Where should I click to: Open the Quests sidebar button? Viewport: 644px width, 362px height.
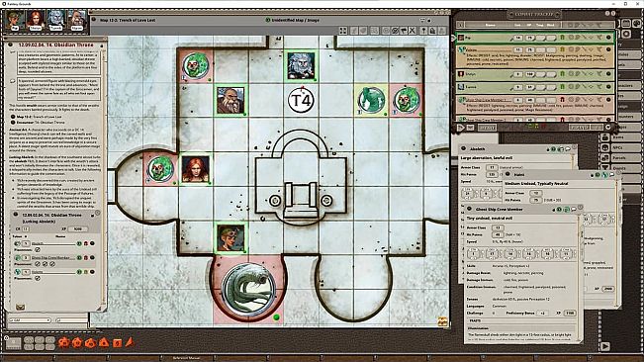620,168
